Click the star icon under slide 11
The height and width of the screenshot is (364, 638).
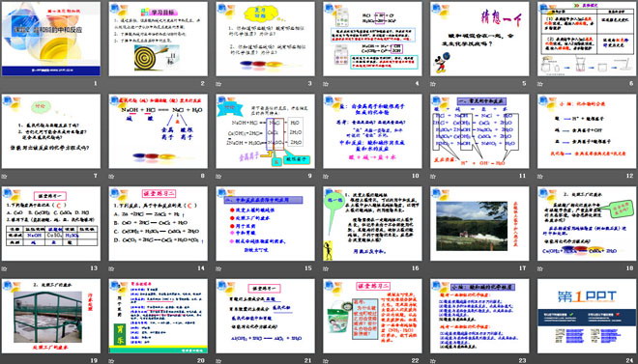click(432, 177)
